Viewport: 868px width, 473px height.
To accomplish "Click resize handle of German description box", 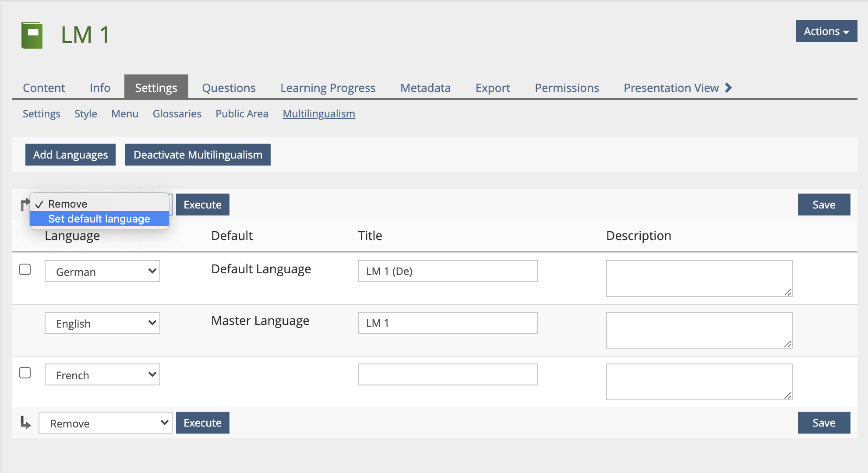I will 787,292.
